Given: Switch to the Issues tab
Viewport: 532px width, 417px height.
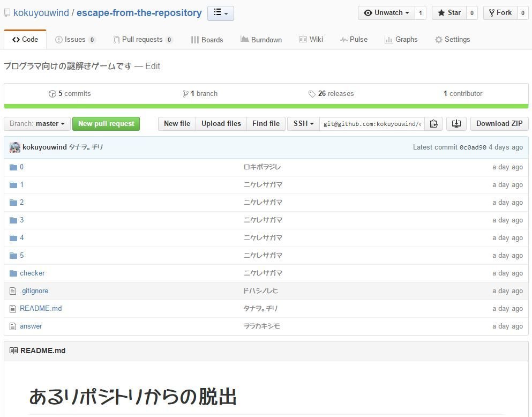Looking at the screenshot, I should [75, 40].
